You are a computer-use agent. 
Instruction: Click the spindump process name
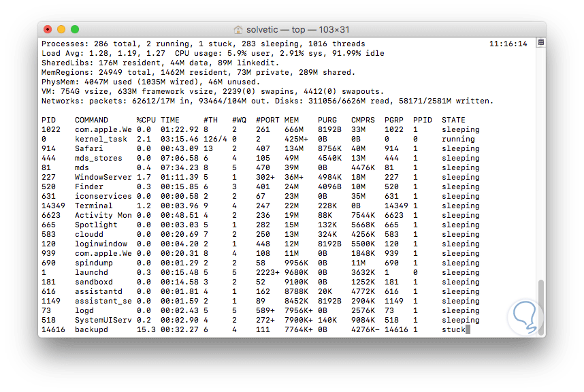[93, 263]
